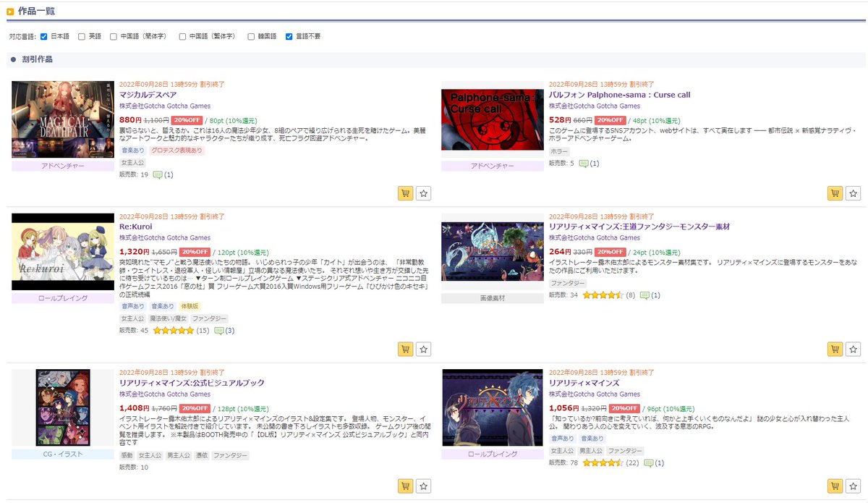Favorite Re:Kuroi with the star icon
Screen dimensions: 868x503
423,349
